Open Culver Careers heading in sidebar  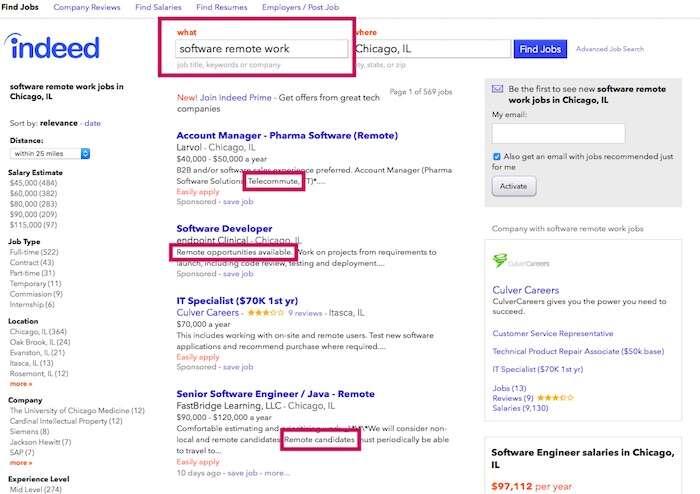coord(525,290)
